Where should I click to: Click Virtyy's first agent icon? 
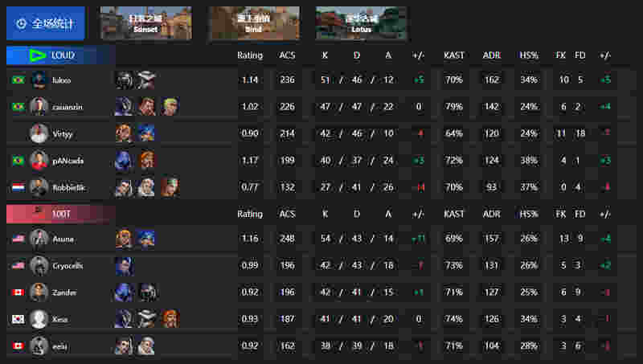click(124, 133)
